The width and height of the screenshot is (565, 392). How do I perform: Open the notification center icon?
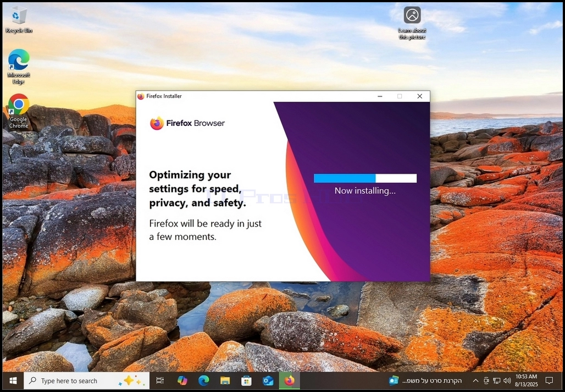pos(549,380)
